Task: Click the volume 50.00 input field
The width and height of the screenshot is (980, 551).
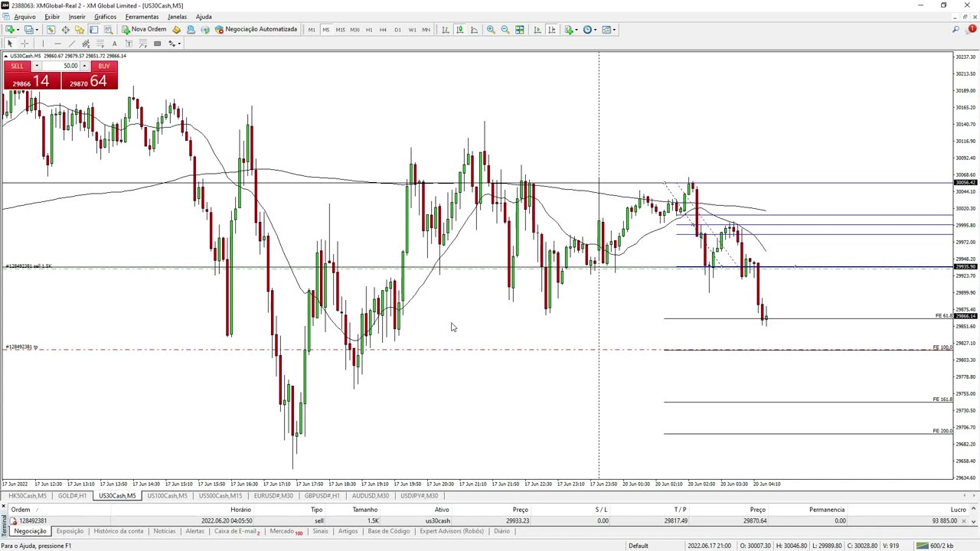Action: point(61,67)
